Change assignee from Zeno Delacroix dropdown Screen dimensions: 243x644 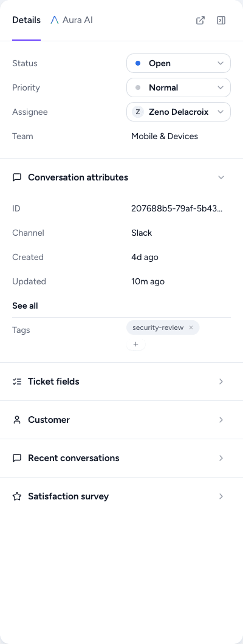click(x=179, y=112)
